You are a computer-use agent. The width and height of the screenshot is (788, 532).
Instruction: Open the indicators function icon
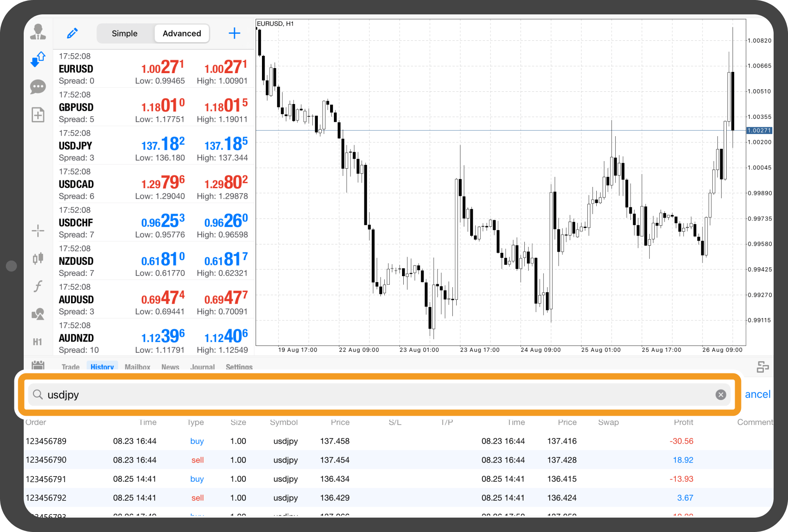pyautogui.click(x=38, y=286)
